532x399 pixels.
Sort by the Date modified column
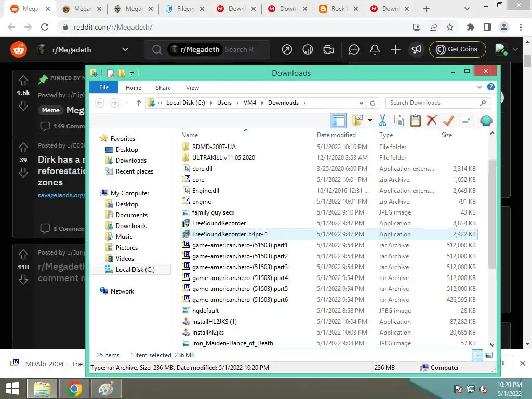336,135
